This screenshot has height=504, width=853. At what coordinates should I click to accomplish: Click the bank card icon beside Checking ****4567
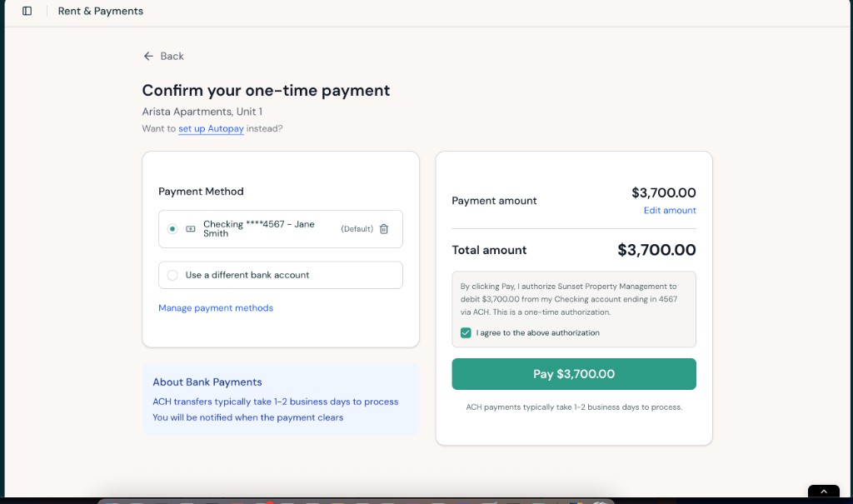pyautogui.click(x=191, y=228)
